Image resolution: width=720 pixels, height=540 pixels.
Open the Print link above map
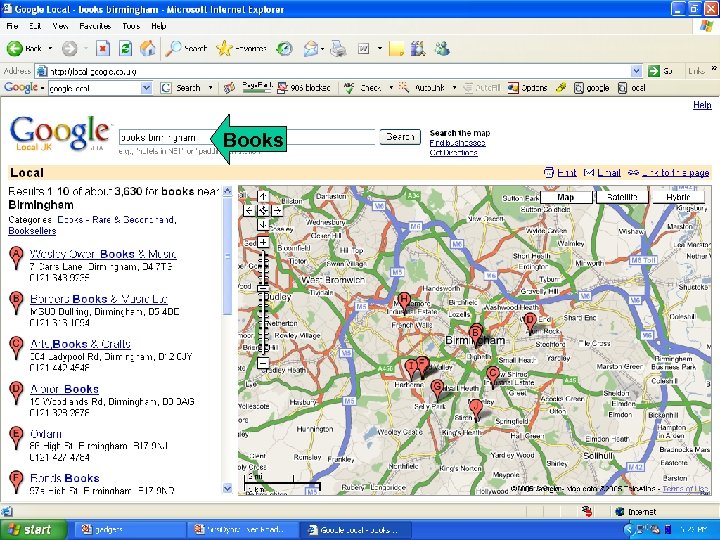[567, 173]
